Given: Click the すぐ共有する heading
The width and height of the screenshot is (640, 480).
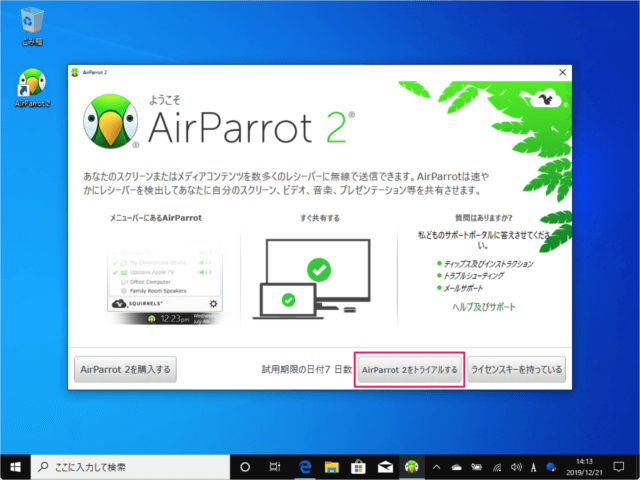Looking at the screenshot, I should [x=320, y=218].
